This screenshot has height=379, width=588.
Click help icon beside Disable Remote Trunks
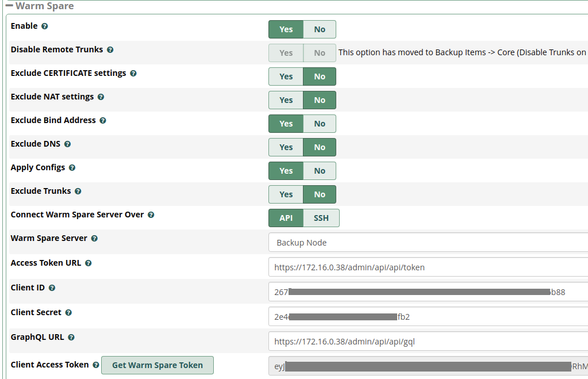point(110,50)
